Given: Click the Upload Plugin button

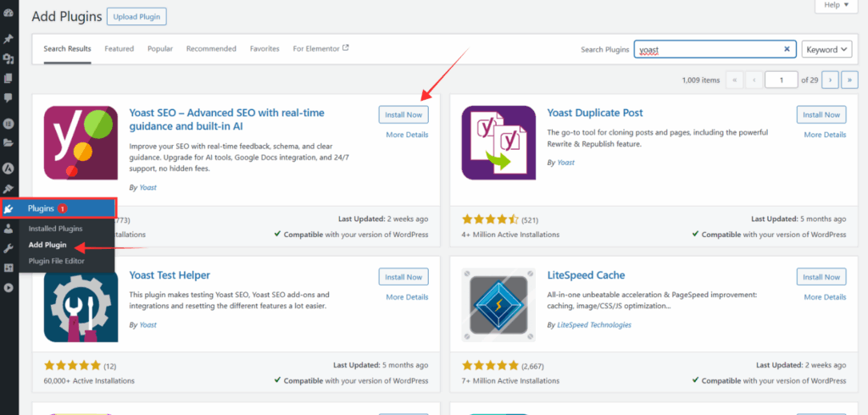Looking at the screenshot, I should 136,17.
